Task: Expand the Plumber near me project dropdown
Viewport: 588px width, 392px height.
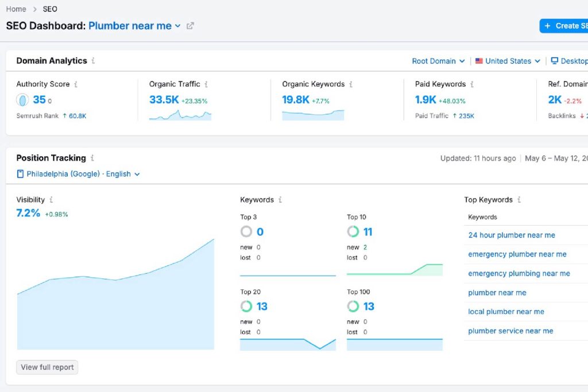Action: pos(134,26)
